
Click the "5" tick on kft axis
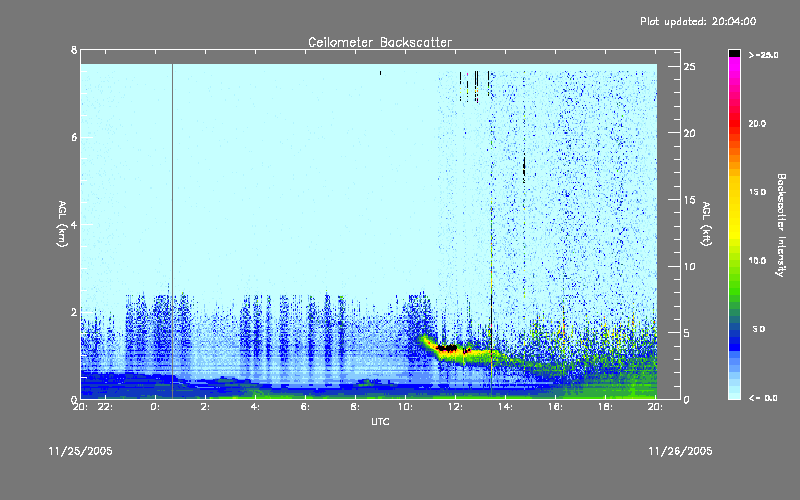[x=687, y=333]
